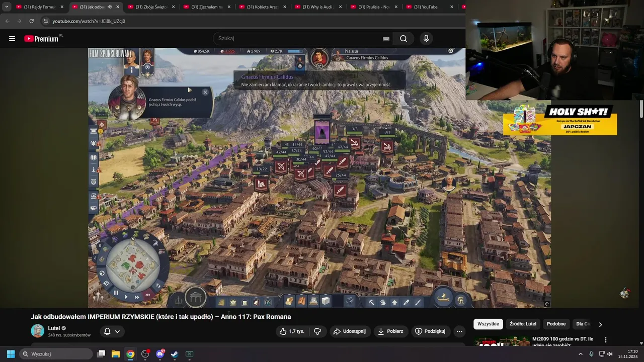Open the Lutel channel name link
This screenshot has width=644, height=362.
(x=54, y=328)
